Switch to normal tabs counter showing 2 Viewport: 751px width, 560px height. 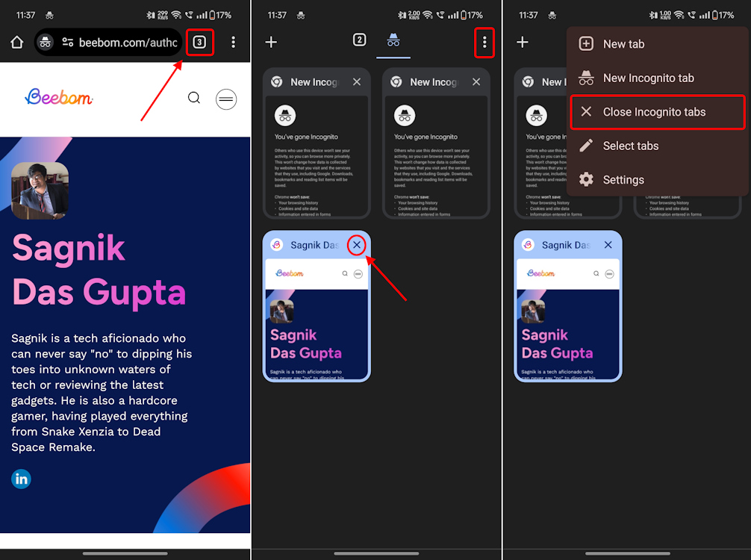tap(359, 40)
